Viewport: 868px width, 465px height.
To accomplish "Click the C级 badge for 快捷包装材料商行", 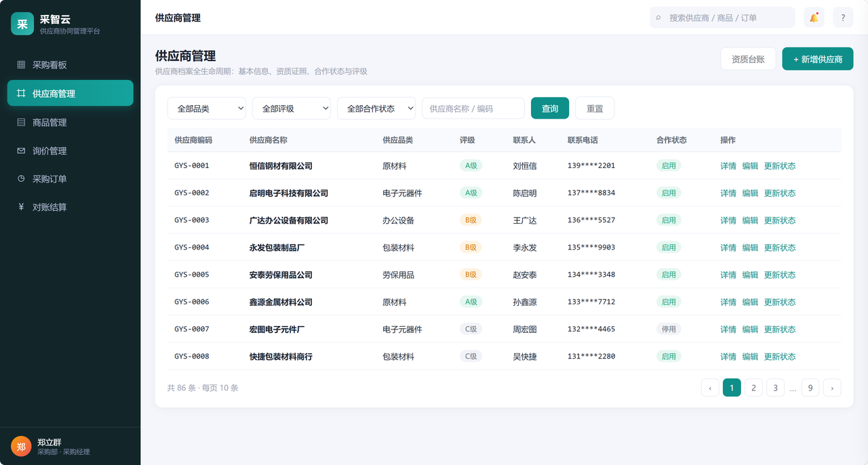I will point(471,357).
